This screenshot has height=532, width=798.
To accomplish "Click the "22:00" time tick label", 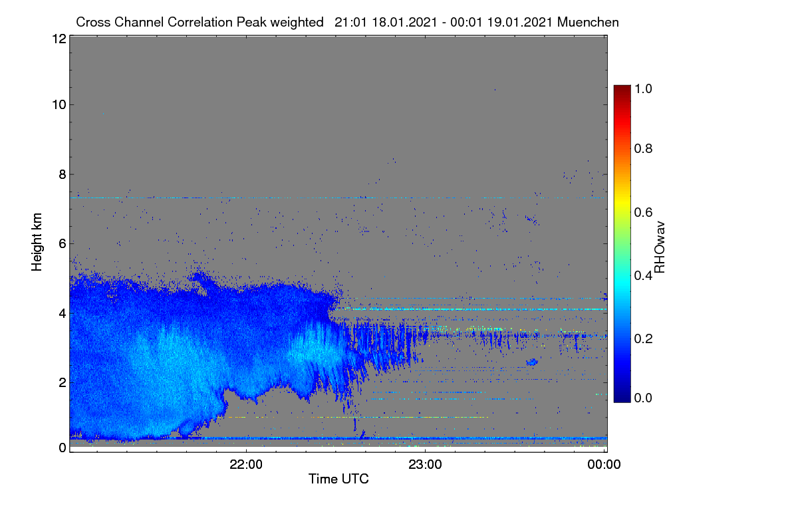I will click(x=246, y=465).
